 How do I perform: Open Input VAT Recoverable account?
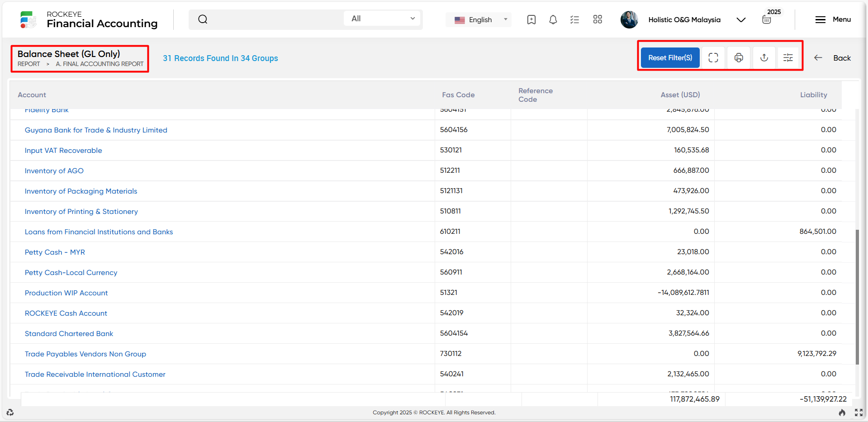pyautogui.click(x=63, y=151)
